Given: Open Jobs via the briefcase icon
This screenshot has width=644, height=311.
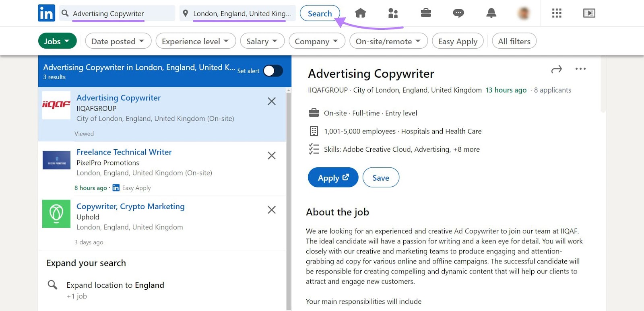Looking at the screenshot, I should 425,12.
